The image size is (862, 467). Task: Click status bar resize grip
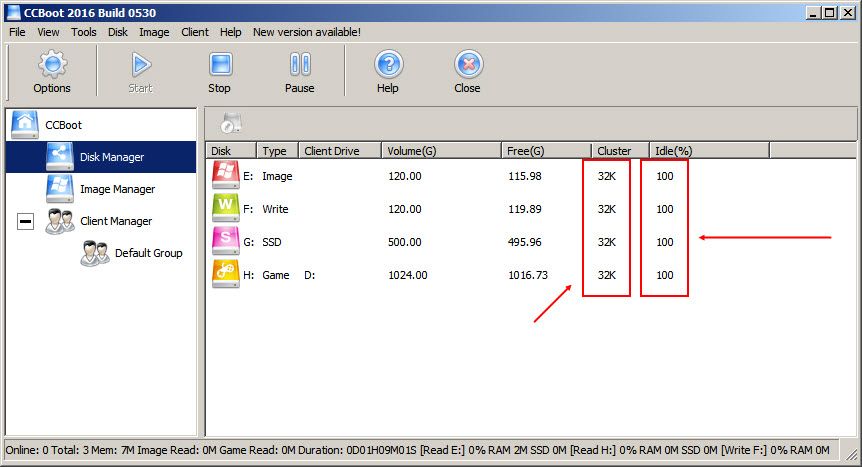click(850, 453)
